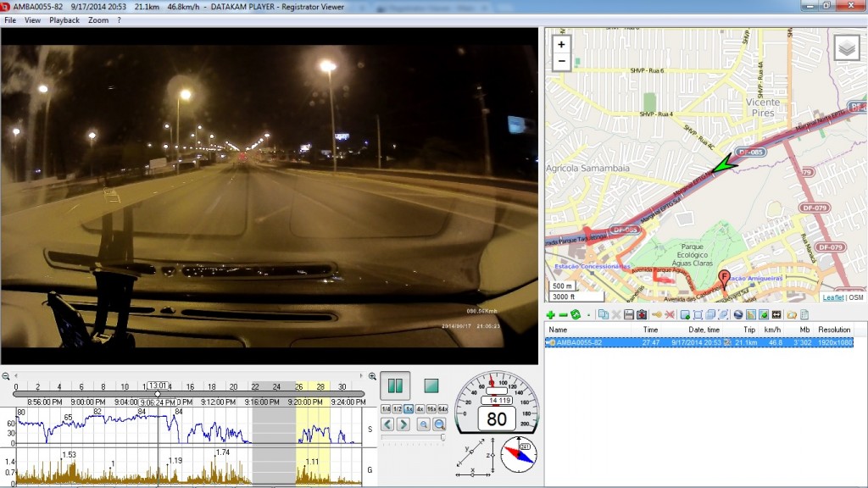
Task: Open the View menu
Action: click(x=32, y=20)
